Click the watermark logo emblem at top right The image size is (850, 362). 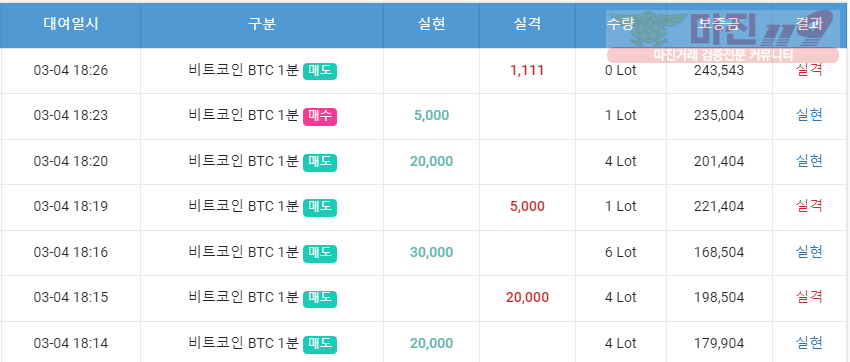click(648, 28)
